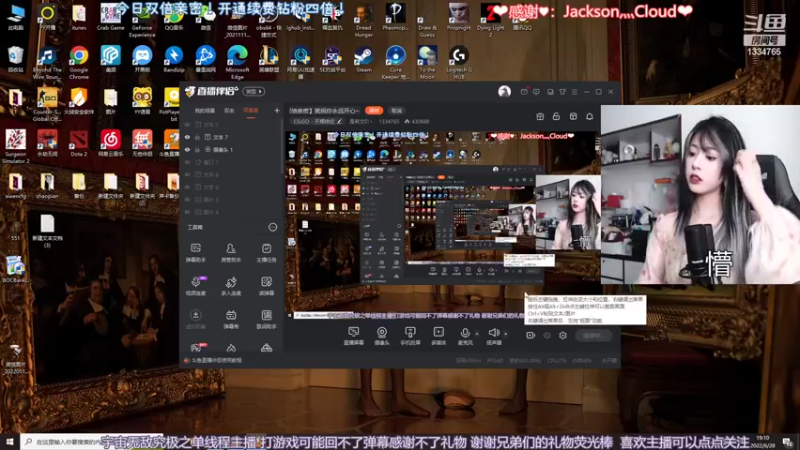Select the 文本 7 layer row
The height and width of the screenshot is (450, 800).
[x=231, y=137]
